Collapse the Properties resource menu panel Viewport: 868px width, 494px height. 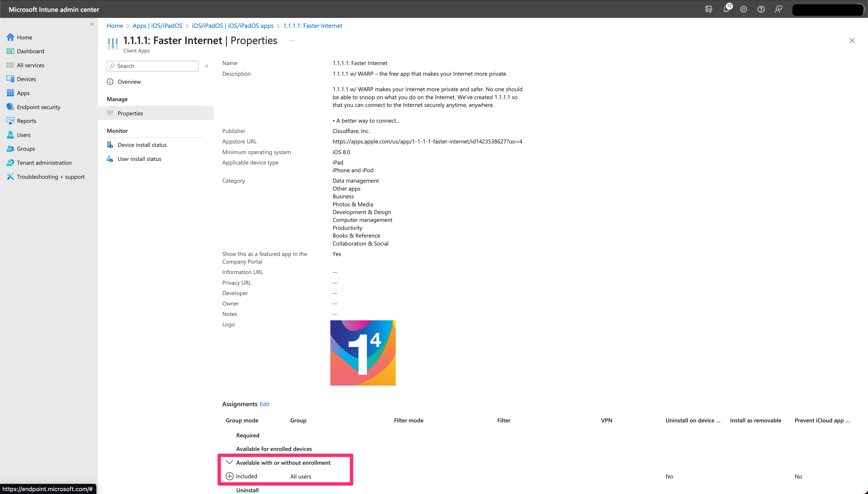click(207, 66)
